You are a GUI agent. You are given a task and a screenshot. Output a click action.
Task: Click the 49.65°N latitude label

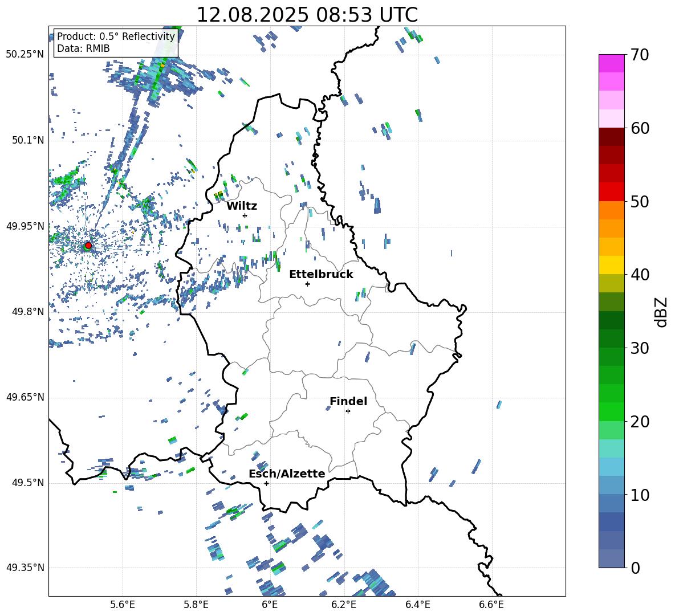click(25, 397)
